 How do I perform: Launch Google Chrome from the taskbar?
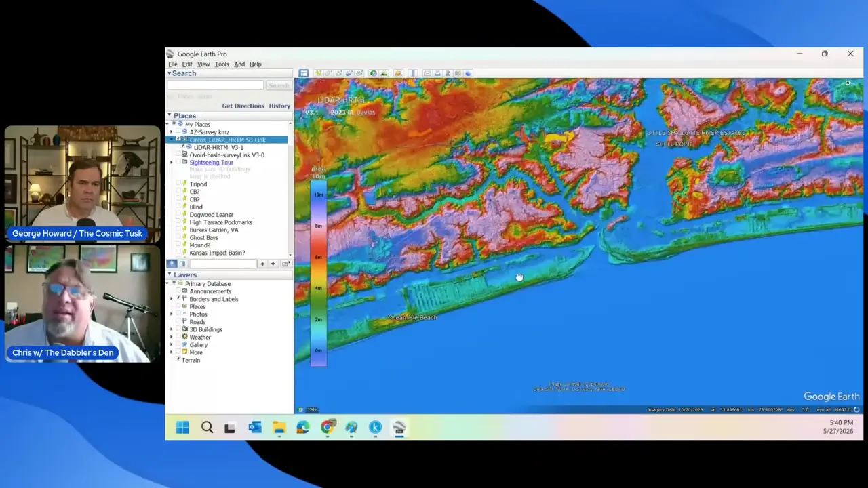click(x=328, y=427)
